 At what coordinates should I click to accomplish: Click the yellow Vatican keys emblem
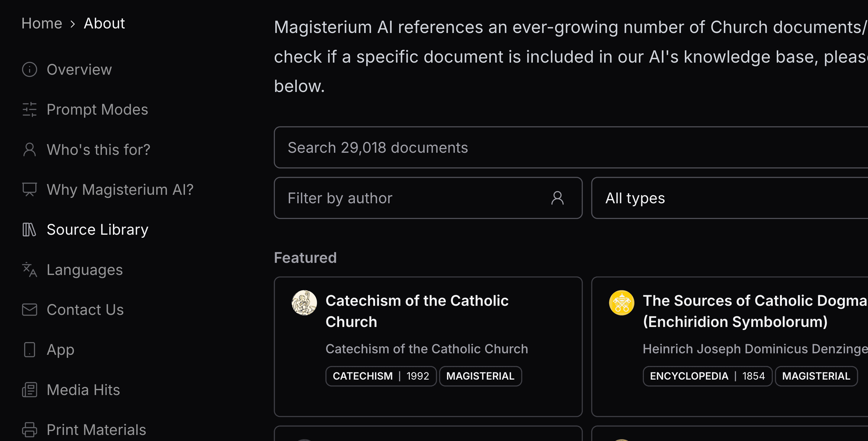coord(621,303)
